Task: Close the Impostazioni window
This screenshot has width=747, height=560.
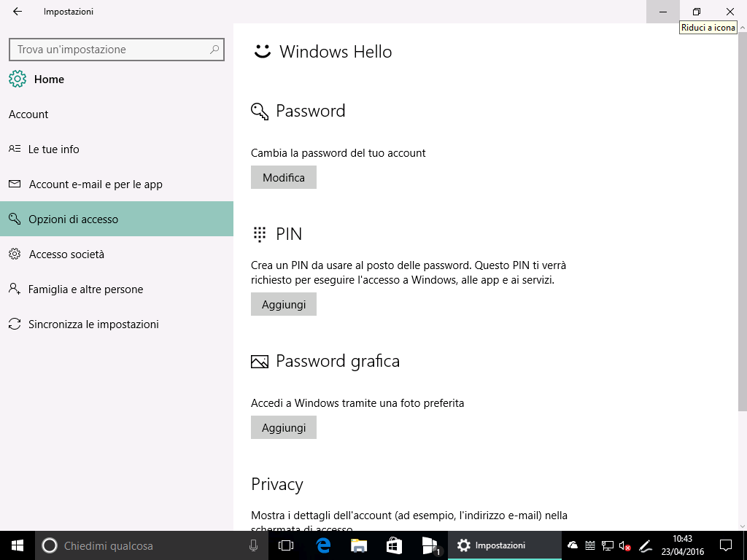Action: tap(729, 12)
